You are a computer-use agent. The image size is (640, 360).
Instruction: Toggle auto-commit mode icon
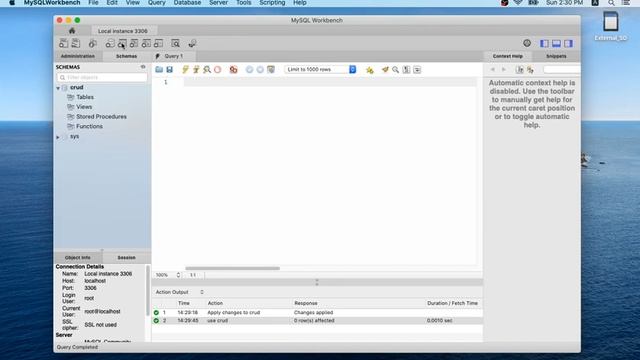(x=271, y=69)
